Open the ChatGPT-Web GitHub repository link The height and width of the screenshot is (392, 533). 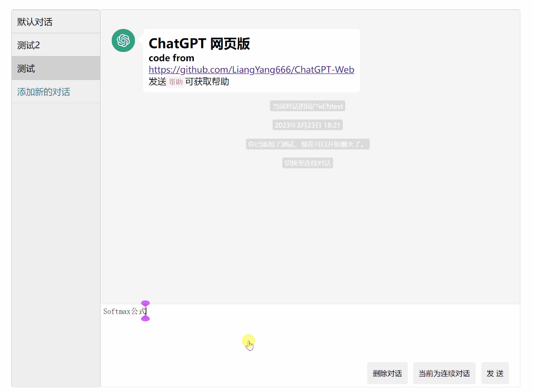(251, 69)
